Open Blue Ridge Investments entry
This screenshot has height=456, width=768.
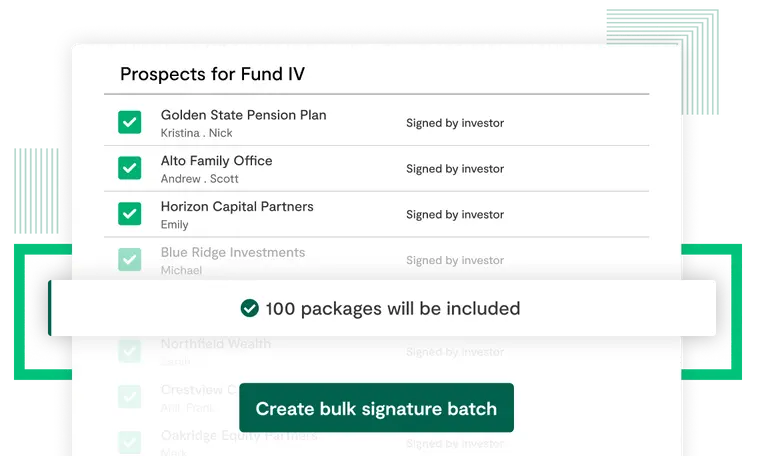pos(233,253)
